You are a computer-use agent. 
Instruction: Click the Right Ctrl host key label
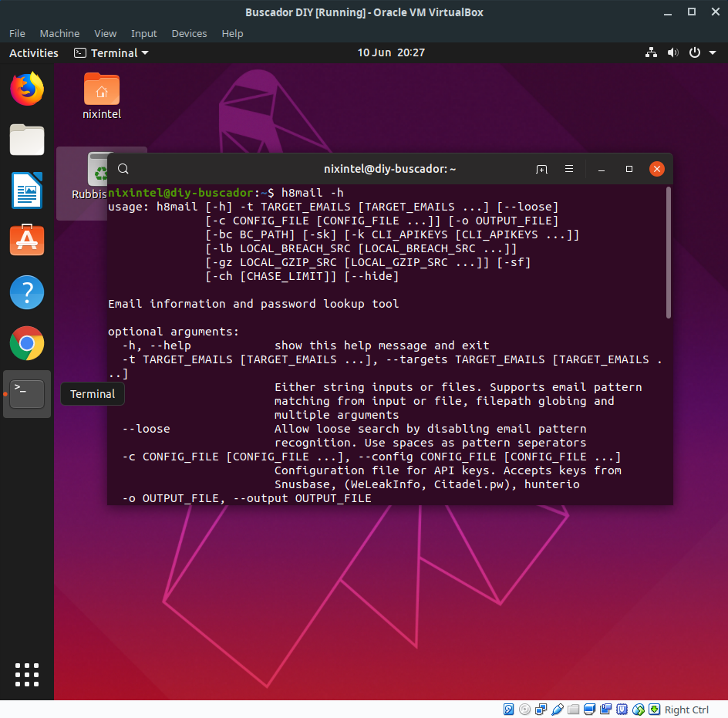point(686,710)
